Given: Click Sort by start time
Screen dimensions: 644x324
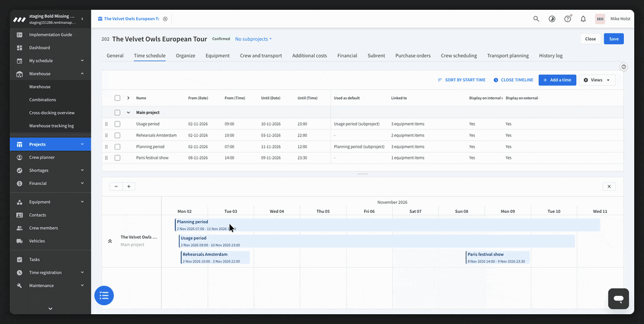Looking at the screenshot, I should (462, 80).
